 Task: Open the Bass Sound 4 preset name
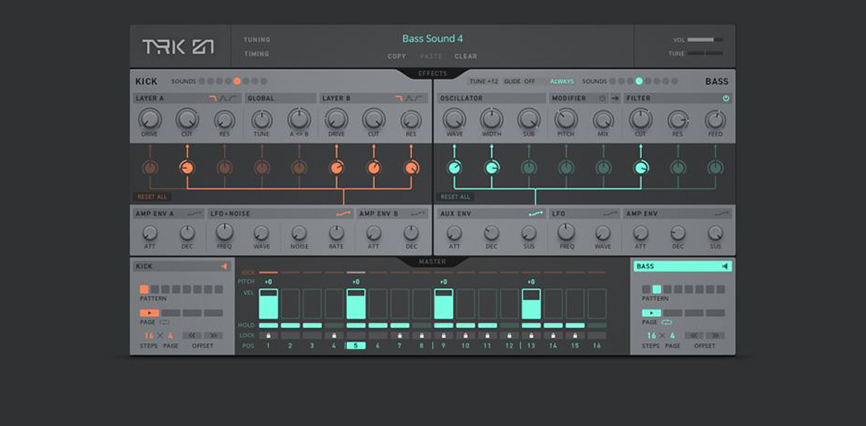(x=432, y=39)
